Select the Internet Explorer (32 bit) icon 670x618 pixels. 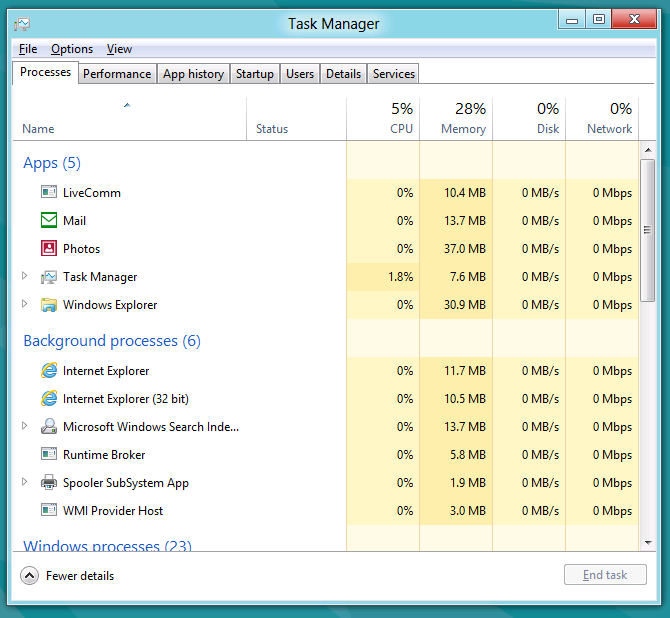click(49, 398)
